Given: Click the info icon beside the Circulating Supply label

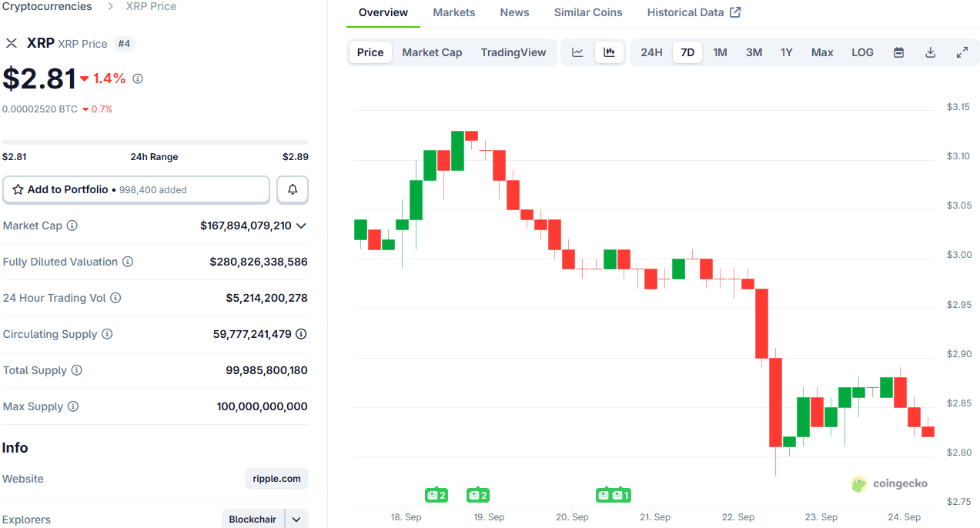Looking at the screenshot, I should [107, 334].
